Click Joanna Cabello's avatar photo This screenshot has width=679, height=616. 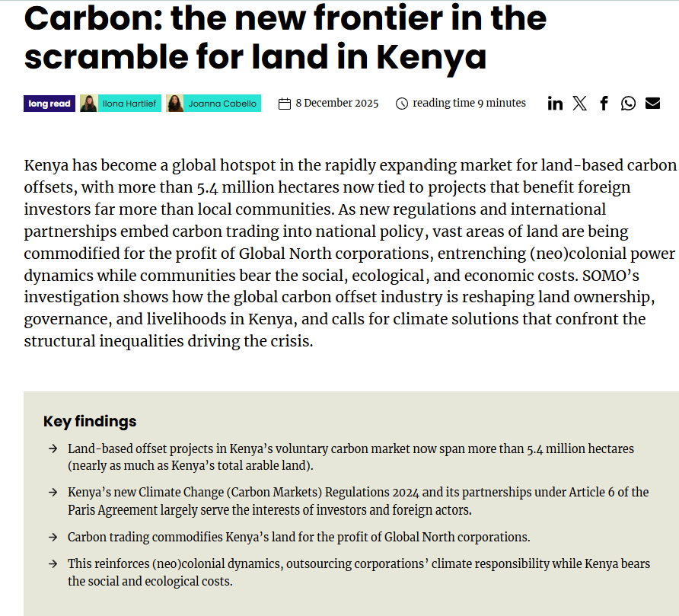(175, 104)
